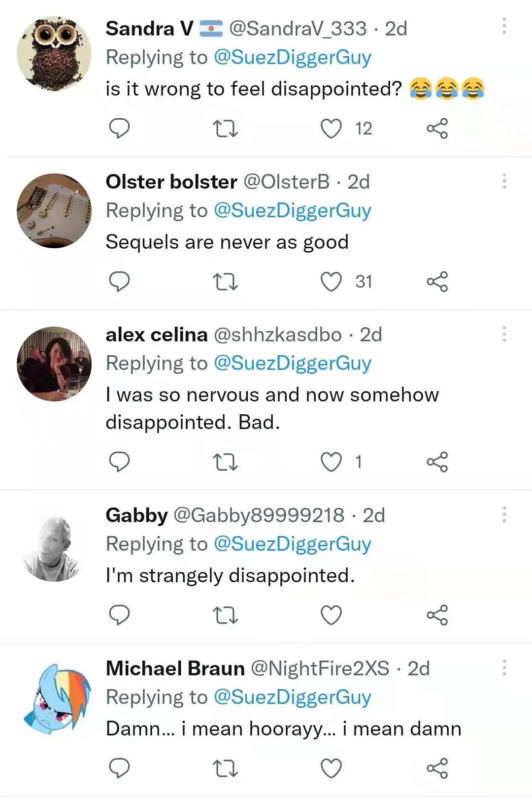Retweet Michael Braun's tweet
This screenshot has height=798, width=532.
point(225,768)
